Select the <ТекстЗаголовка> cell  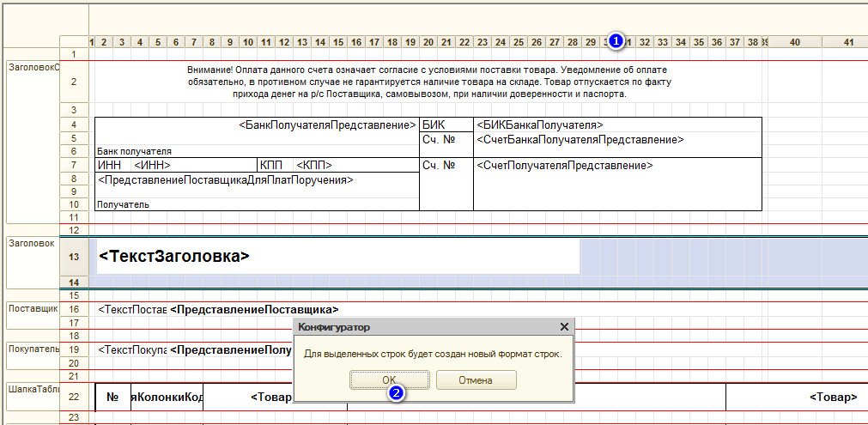[174, 257]
